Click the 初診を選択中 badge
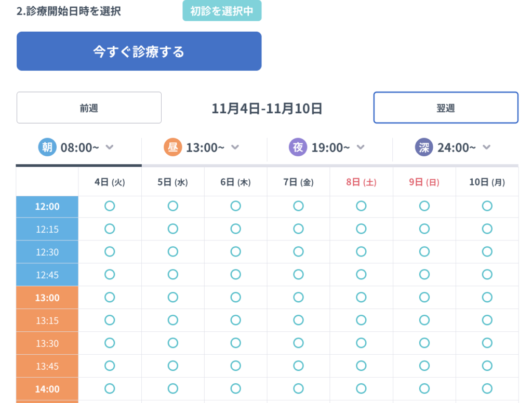The width and height of the screenshot is (532, 403). coord(222,11)
